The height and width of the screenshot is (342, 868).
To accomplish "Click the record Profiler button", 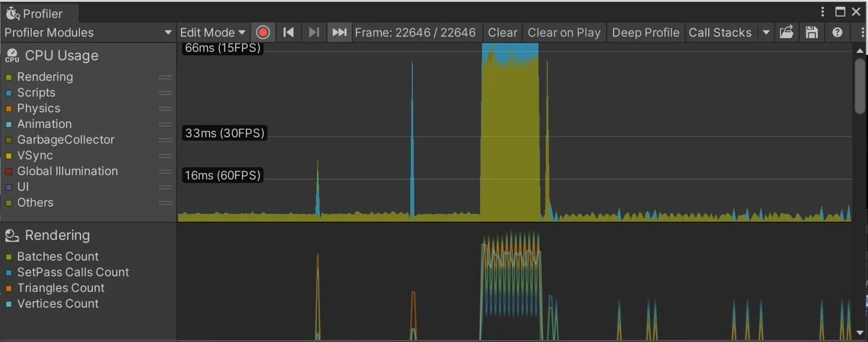I will point(263,32).
